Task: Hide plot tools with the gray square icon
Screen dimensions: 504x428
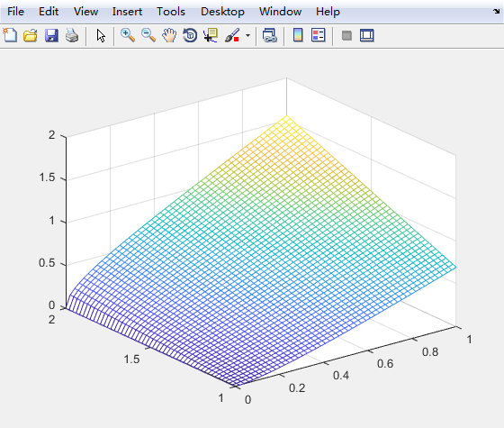Action: [346, 35]
